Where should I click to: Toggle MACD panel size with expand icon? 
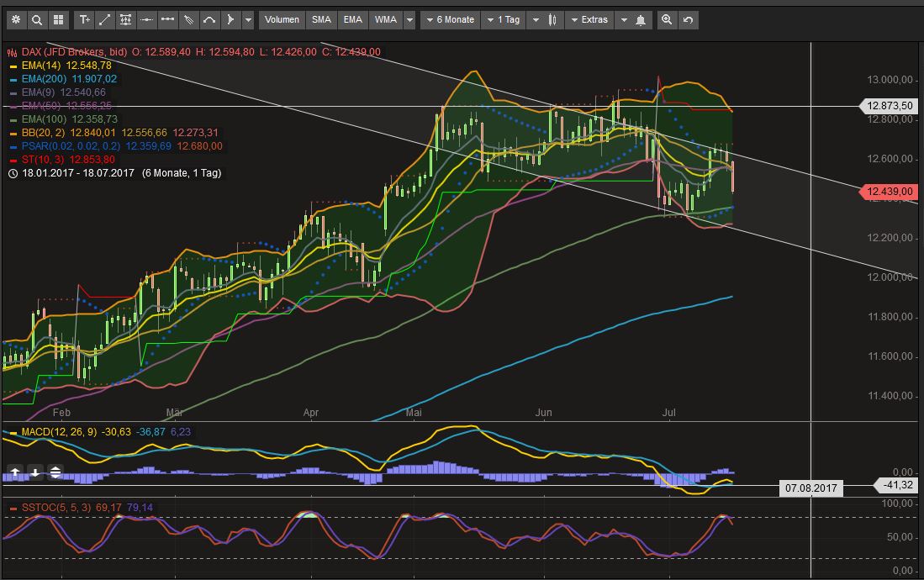[55, 472]
